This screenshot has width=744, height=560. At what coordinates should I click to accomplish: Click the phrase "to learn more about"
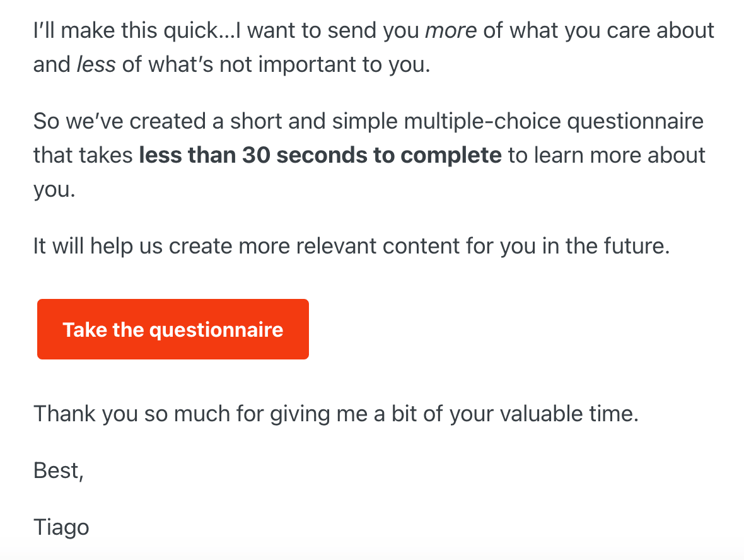pos(607,155)
